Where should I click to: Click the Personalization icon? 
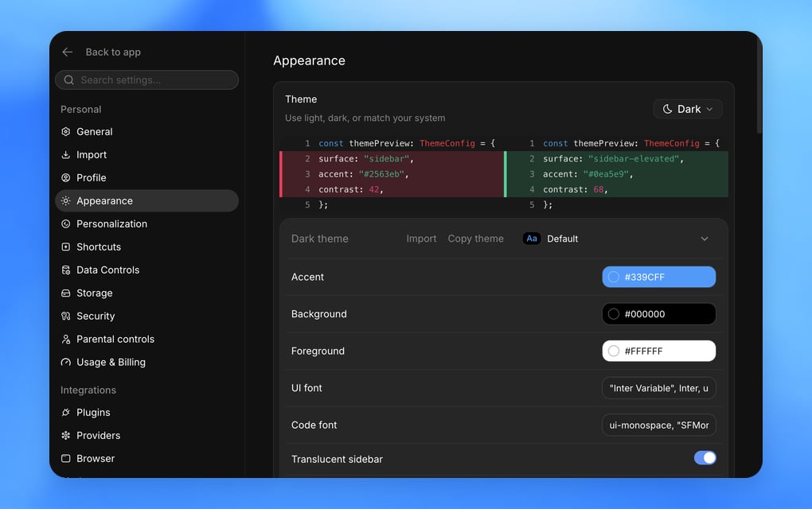pyautogui.click(x=66, y=224)
